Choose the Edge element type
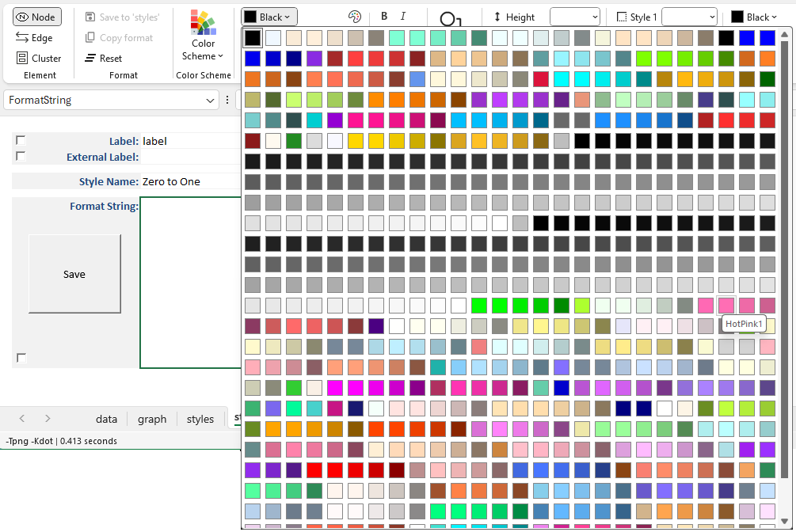Screen dimensions: 796x532 pos(35,37)
